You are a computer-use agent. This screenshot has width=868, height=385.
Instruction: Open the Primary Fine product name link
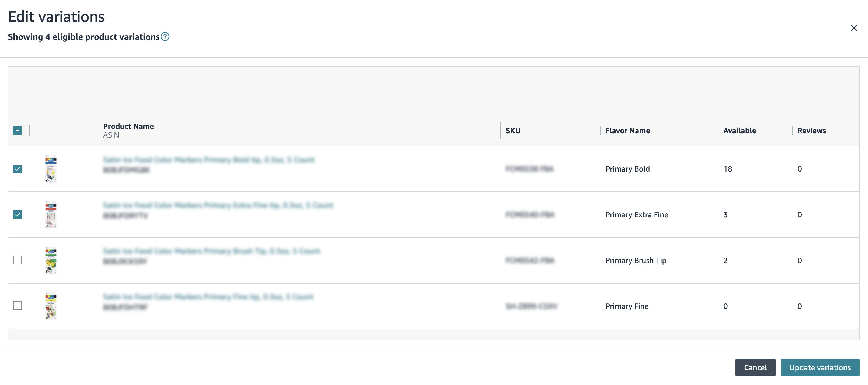(208, 297)
